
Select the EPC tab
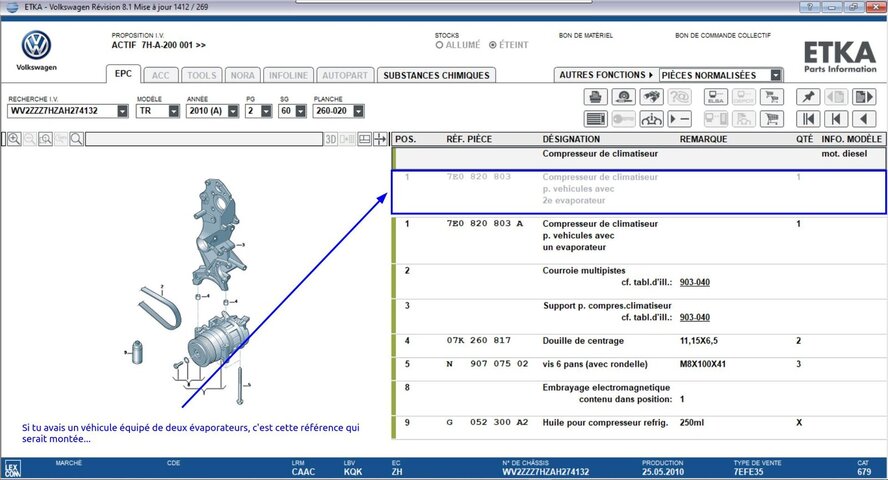tap(123, 75)
